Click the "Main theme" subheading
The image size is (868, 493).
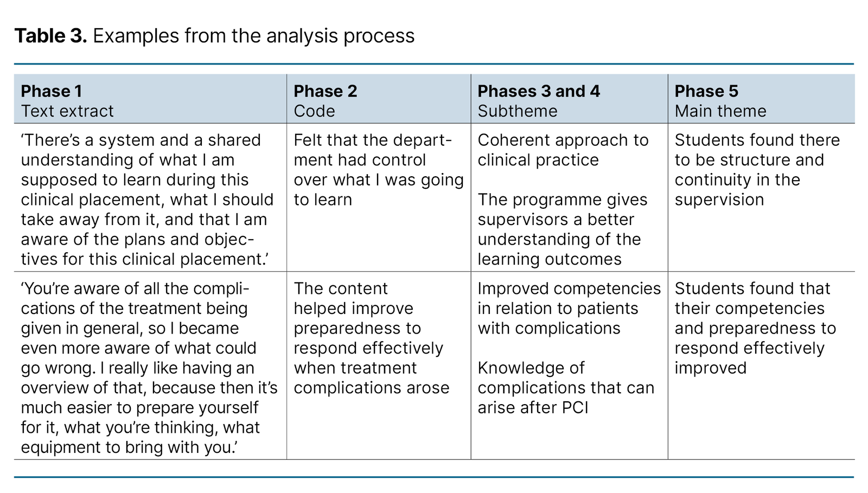pyautogui.click(x=720, y=111)
